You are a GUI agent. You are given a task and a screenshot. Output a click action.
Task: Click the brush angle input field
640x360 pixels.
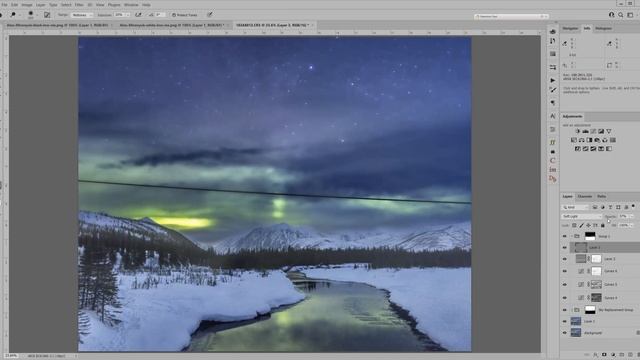coord(161,15)
